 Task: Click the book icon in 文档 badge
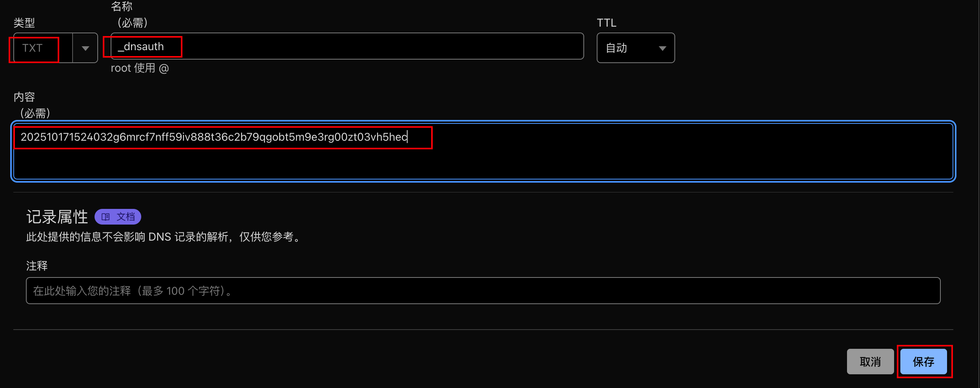106,217
